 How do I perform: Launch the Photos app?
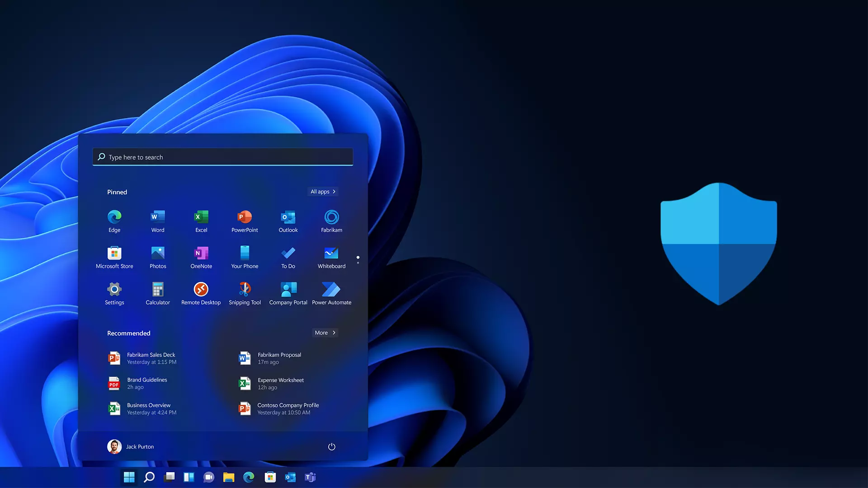pyautogui.click(x=158, y=257)
